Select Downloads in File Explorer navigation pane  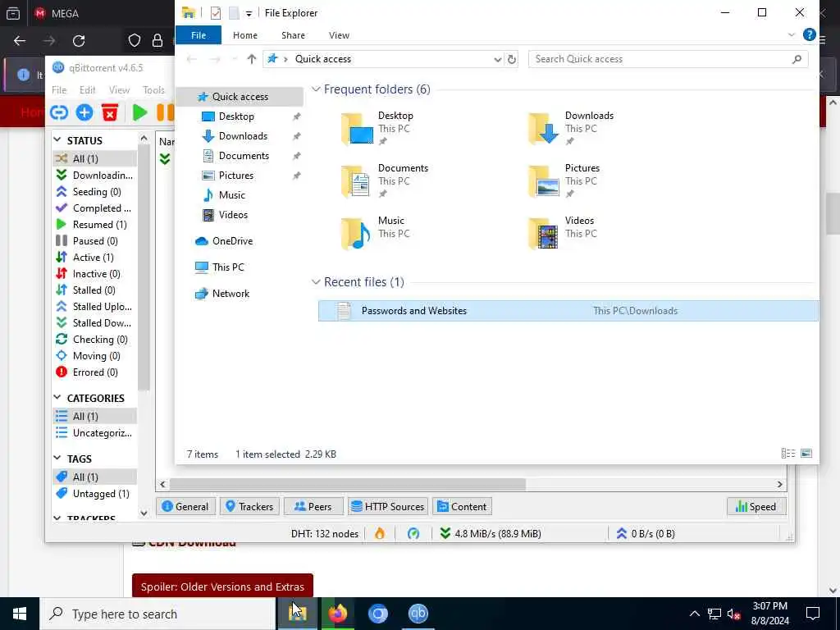pyautogui.click(x=243, y=136)
